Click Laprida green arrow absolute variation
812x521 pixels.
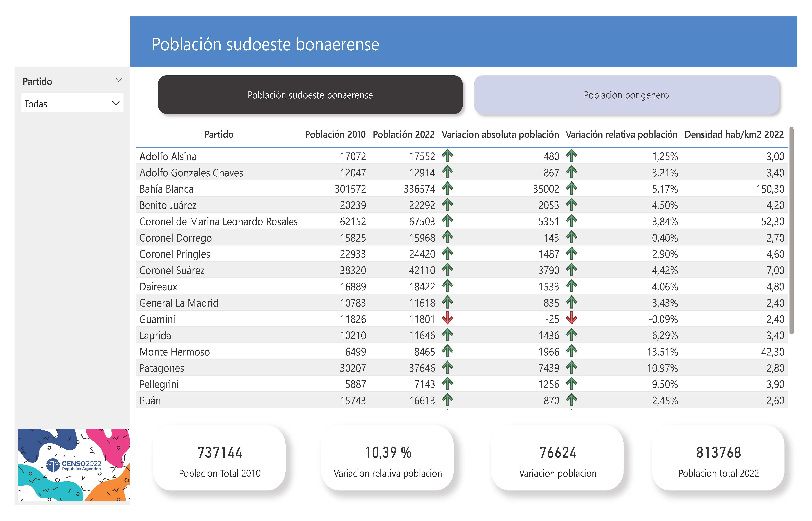point(447,335)
